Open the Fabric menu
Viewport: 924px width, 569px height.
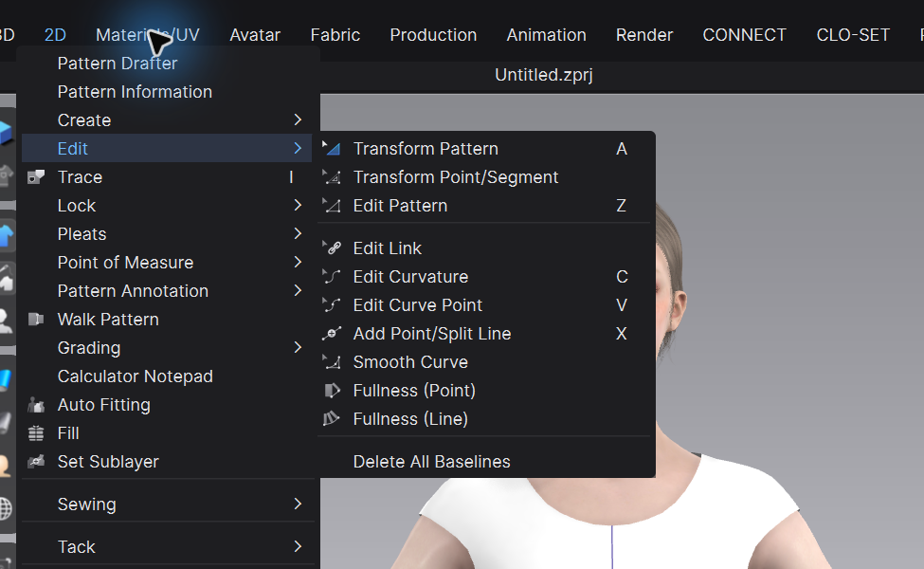(335, 35)
